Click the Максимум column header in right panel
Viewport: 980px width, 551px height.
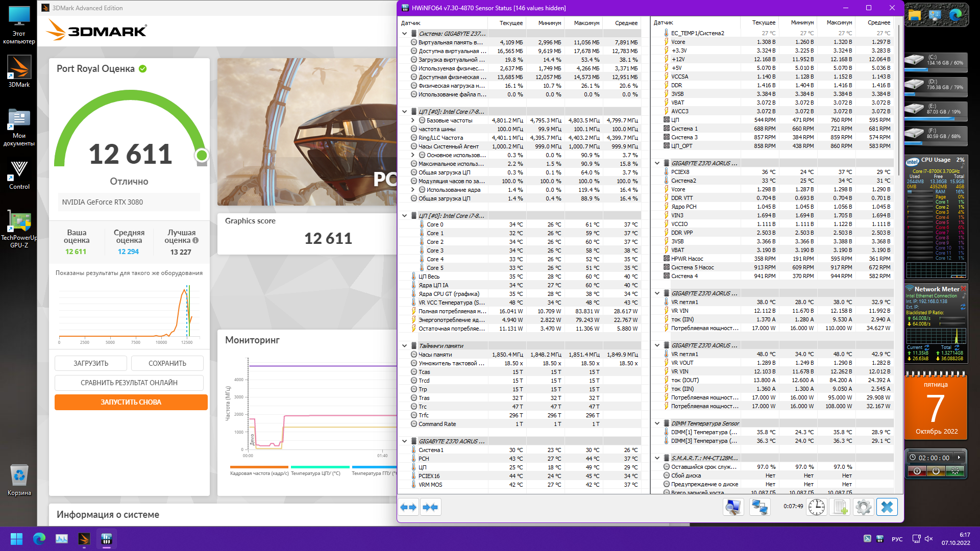839,23
